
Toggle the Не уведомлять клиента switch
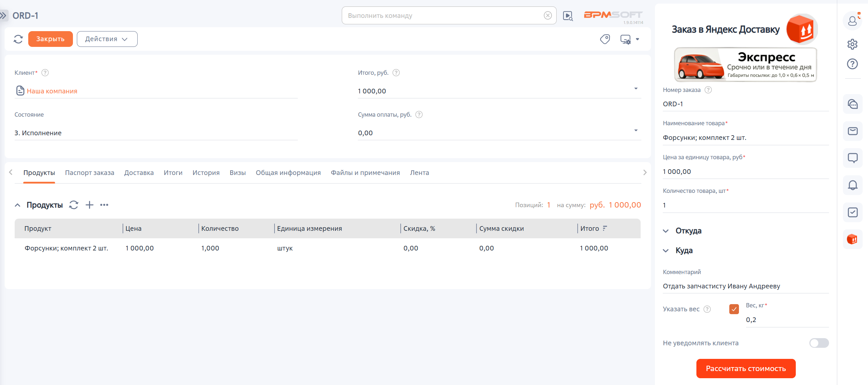(x=819, y=343)
